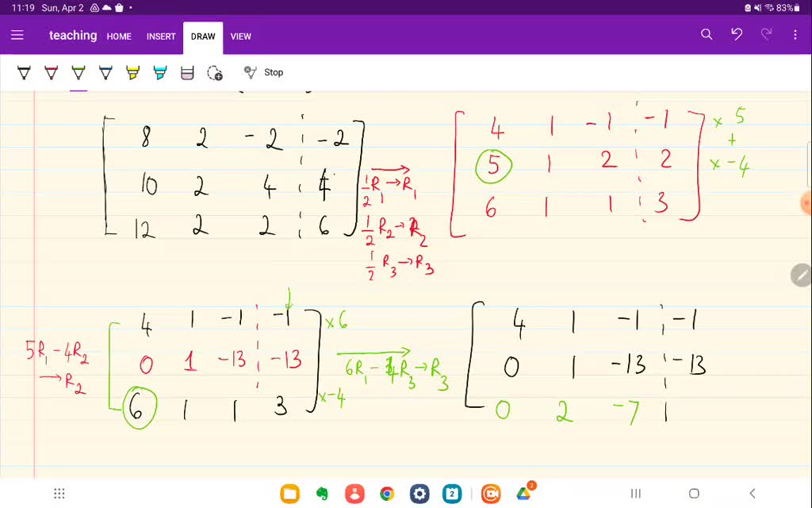The width and height of the screenshot is (812, 508).
Task: Open the VIEW tab
Action: 241,37
